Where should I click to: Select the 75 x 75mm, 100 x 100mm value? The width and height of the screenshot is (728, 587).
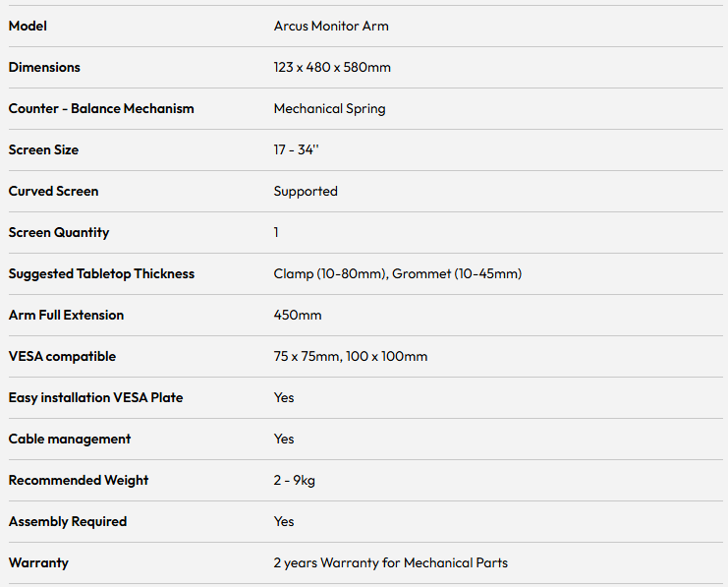tap(351, 357)
